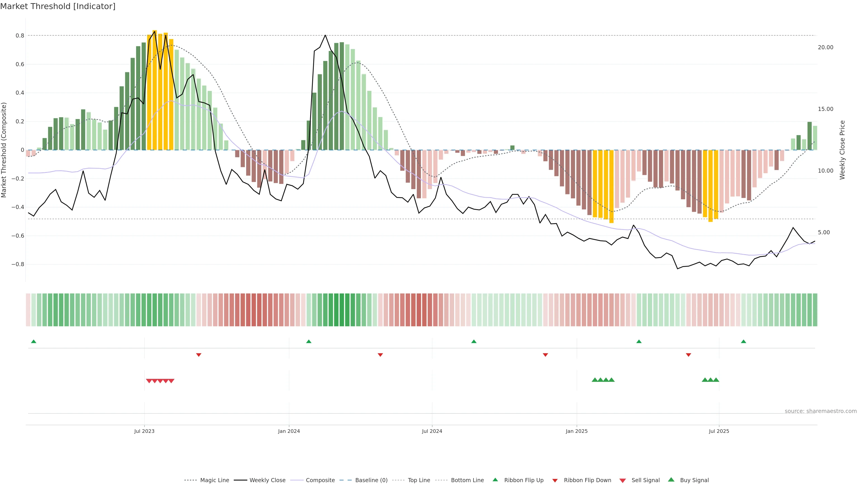Viewport: 868px width, 488px height.
Task: Click Ribbon Flip Down legend triangle icon
Action: [555, 481]
